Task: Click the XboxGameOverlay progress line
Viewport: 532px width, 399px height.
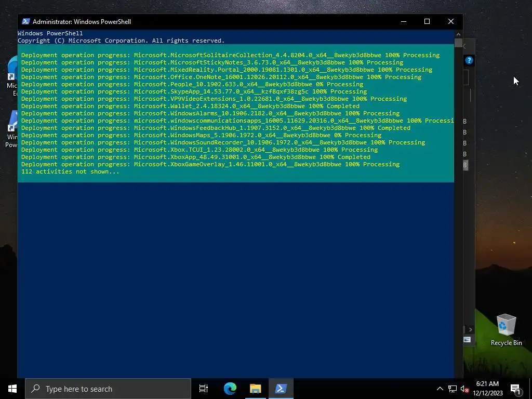Action: pos(210,164)
